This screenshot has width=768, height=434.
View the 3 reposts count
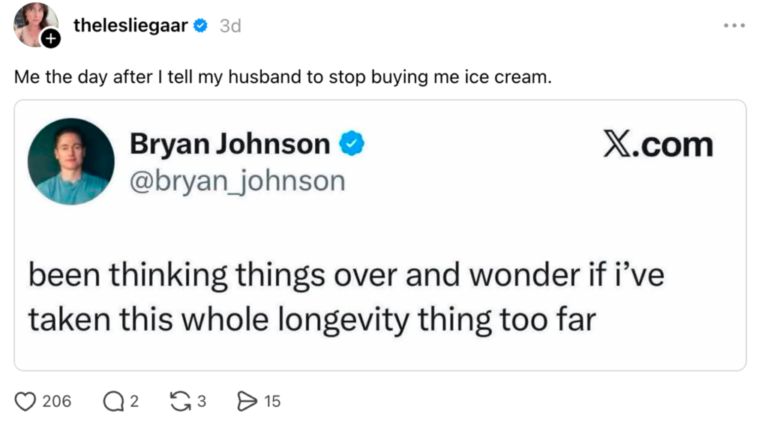pos(201,402)
